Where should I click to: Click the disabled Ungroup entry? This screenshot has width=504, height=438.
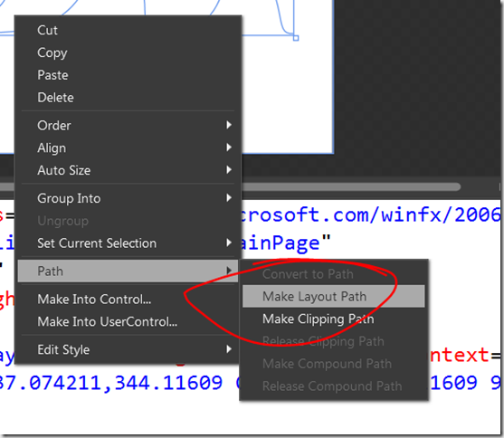128,221
